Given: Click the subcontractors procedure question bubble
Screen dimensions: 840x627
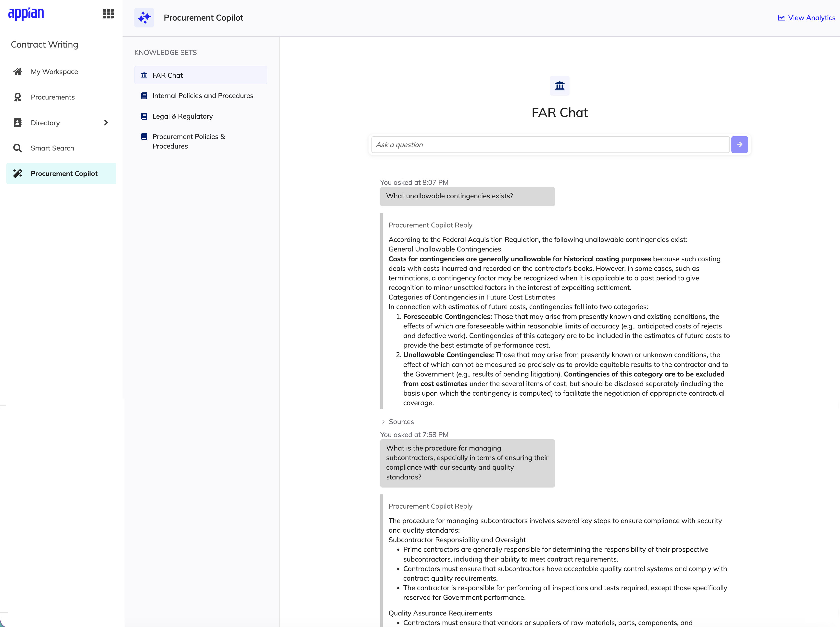Looking at the screenshot, I should [x=467, y=463].
